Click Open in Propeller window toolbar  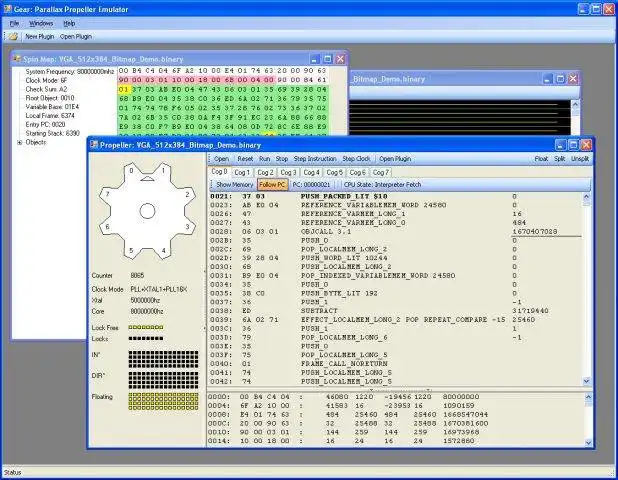coord(221,158)
